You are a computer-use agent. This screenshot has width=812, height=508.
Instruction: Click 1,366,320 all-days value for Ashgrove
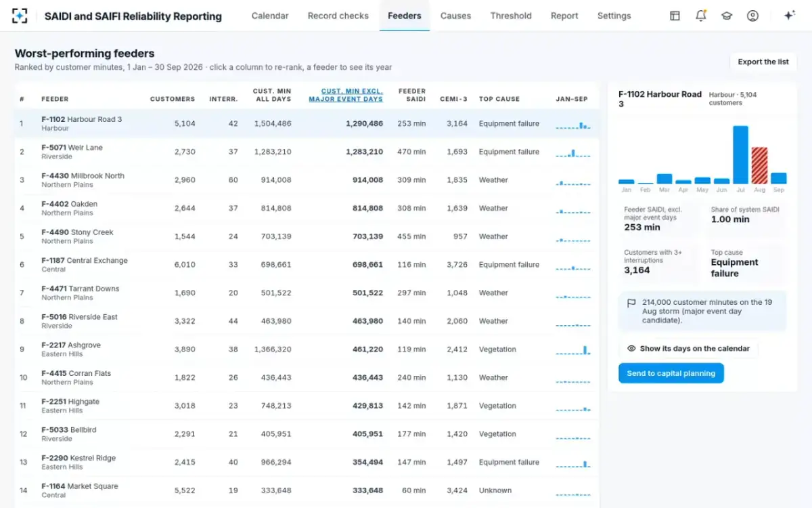273,350
